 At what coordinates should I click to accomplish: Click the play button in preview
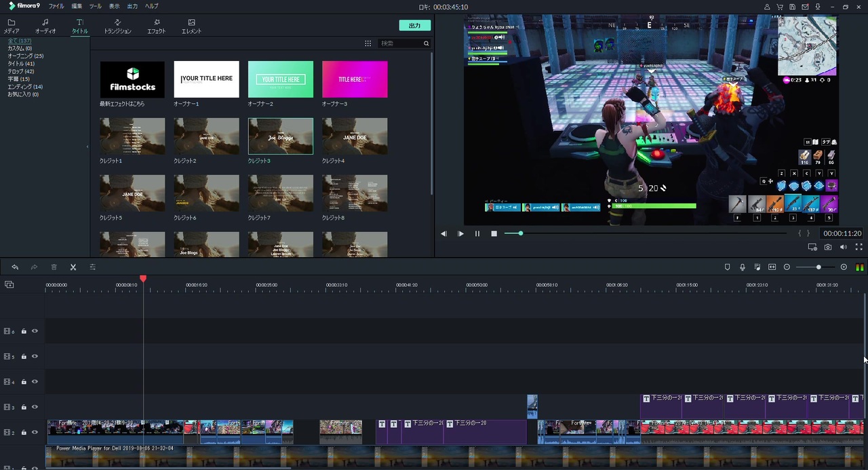tap(460, 233)
